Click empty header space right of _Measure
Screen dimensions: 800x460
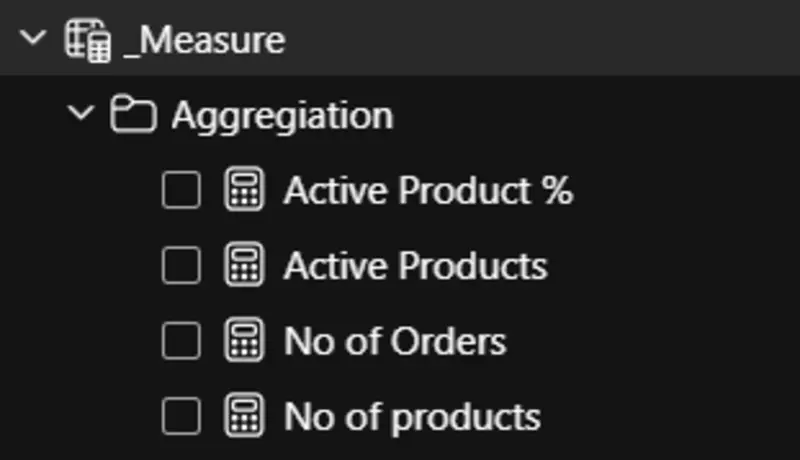click(550, 41)
